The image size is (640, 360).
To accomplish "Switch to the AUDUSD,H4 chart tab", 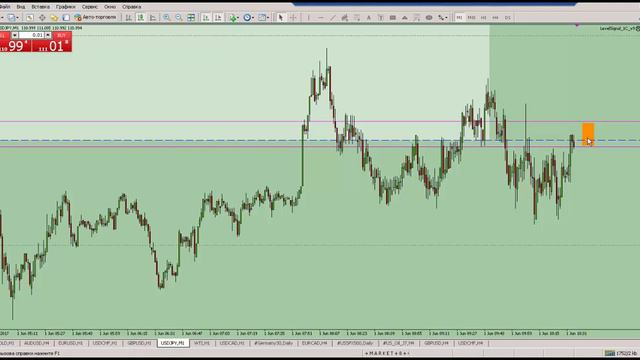I will tap(37, 343).
